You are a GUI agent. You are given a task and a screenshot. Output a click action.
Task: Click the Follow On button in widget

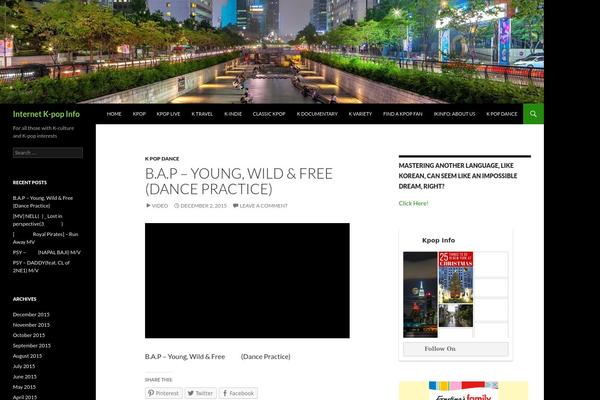tap(456, 349)
